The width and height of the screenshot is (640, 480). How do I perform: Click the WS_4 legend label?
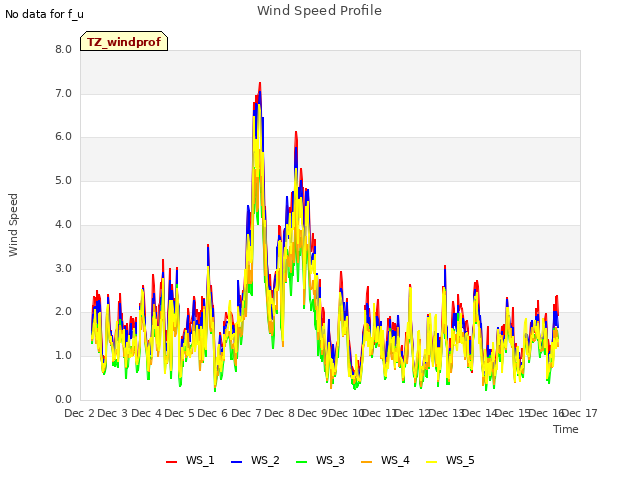point(395,460)
